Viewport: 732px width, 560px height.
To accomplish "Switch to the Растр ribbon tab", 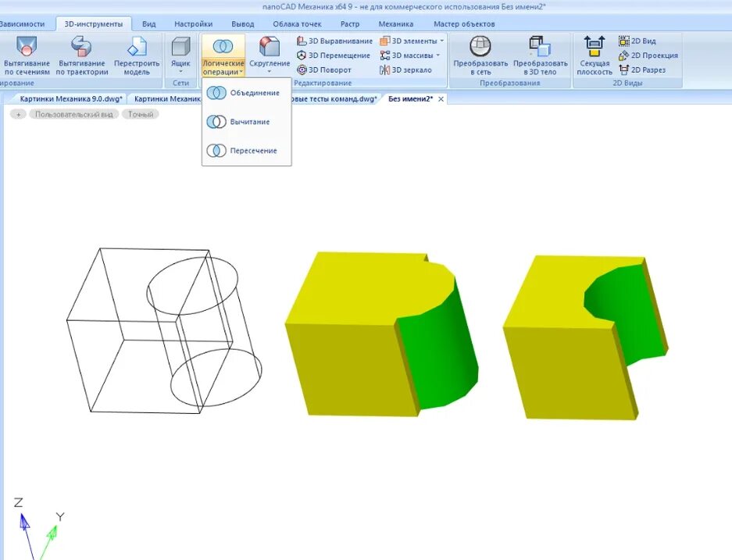I will pyautogui.click(x=350, y=23).
